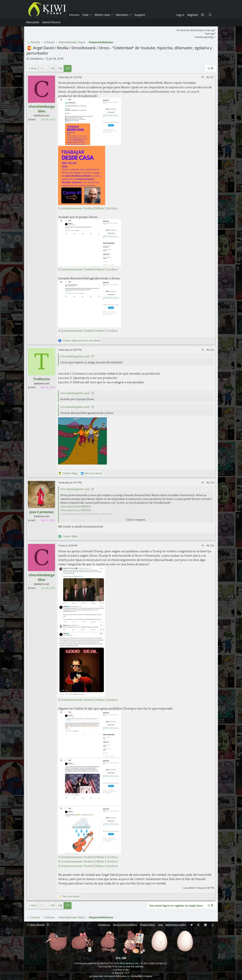Click the RSS feed icon in footer
This screenshot has height=980, width=242.
coord(212,925)
